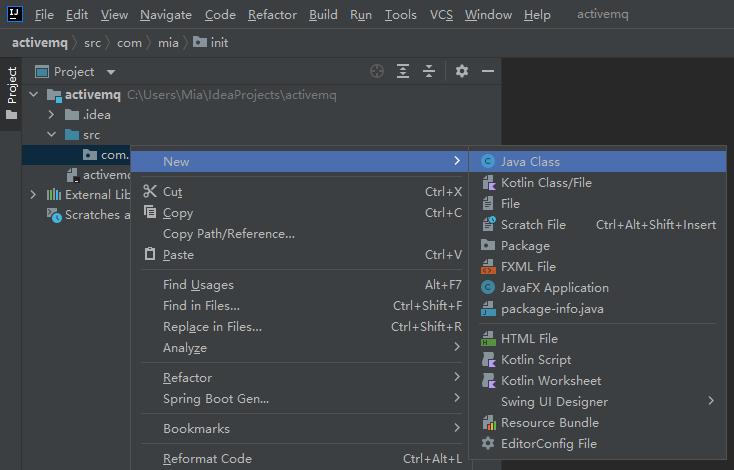Click activemq in the breadcrumb bar
This screenshot has height=470, width=734.
(40, 43)
